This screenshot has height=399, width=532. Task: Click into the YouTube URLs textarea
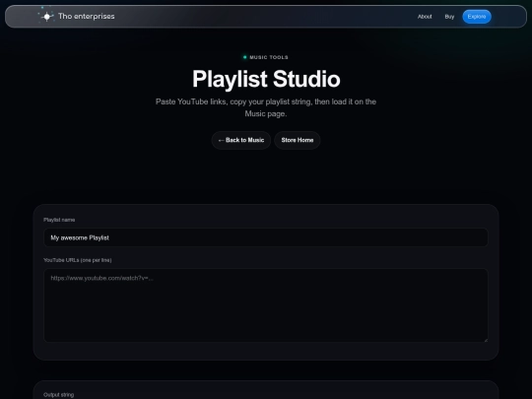coord(266,305)
